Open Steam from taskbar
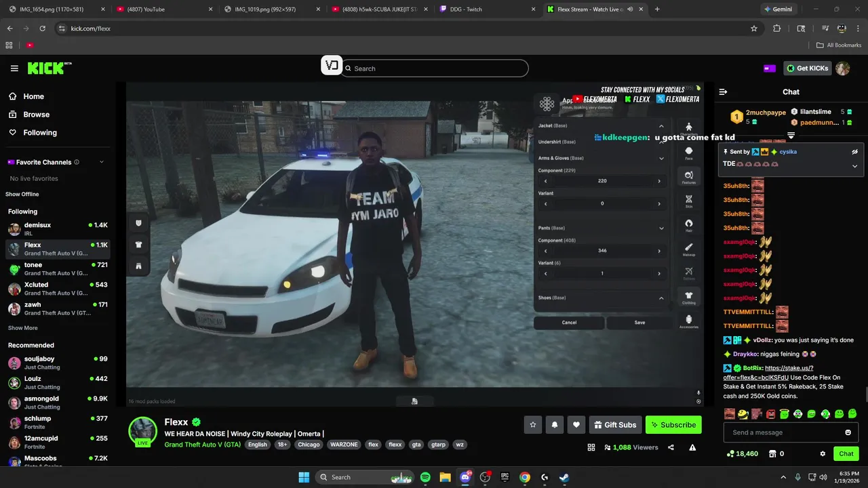The width and height of the screenshot is (868, 488). pyautogui.click(x=564, y=477)
